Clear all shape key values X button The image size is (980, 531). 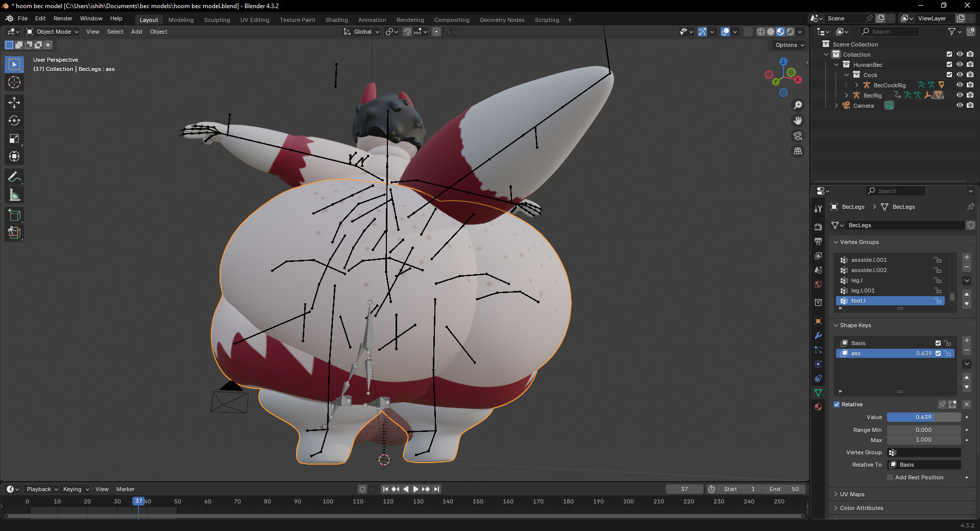coord(967,404)
